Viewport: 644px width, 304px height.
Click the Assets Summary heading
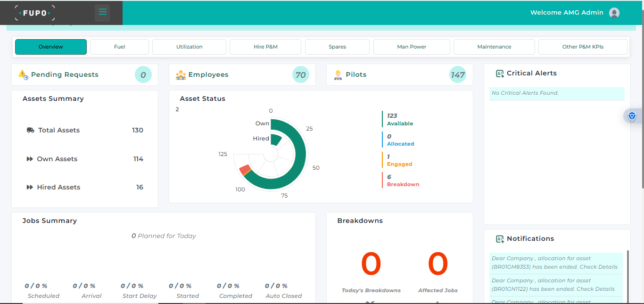(x=53, y=99)
